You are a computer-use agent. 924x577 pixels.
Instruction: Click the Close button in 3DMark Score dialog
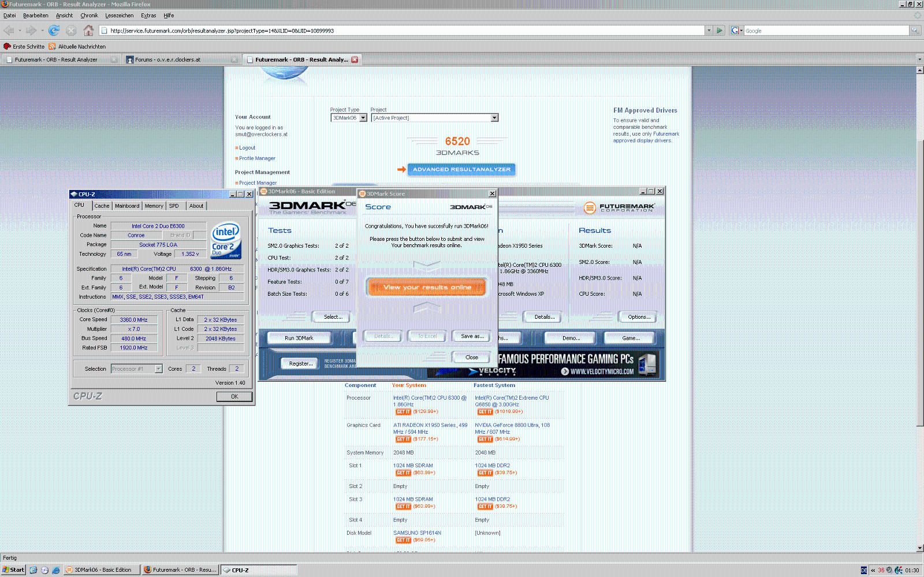(471, 357)
